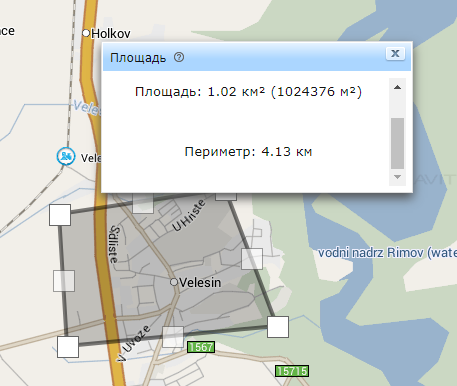
Task: Select the polygon's top-left corner handle
Action: [60, 215]
